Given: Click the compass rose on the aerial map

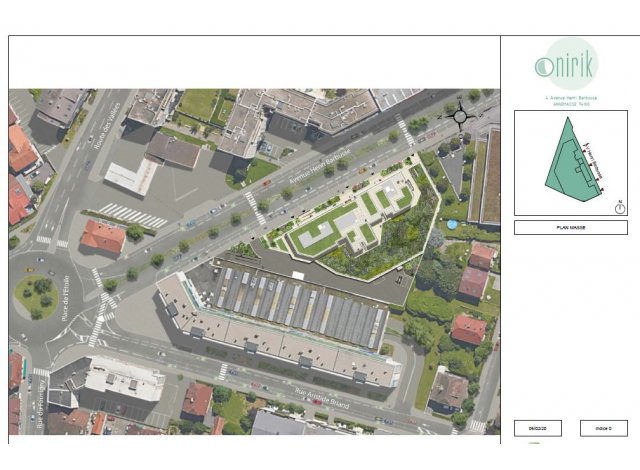Looking at the screenshot, I should 460,115.
